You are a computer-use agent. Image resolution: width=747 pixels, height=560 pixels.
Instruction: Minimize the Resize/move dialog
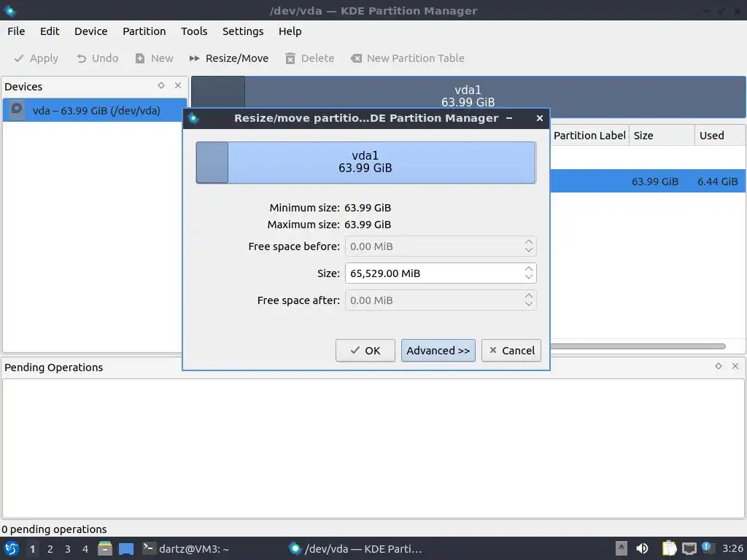(509, 118)
